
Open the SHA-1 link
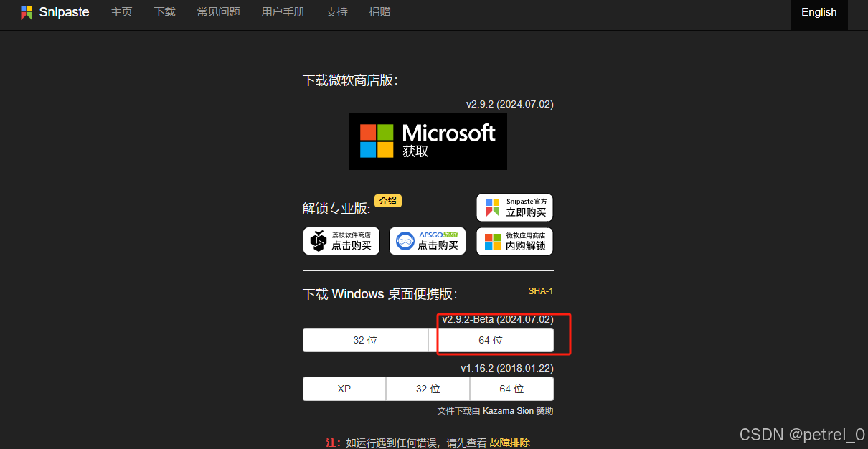pyautogui.click(x=541, y=291)
